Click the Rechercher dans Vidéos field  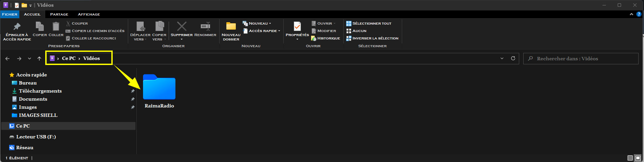coord(581,59)
